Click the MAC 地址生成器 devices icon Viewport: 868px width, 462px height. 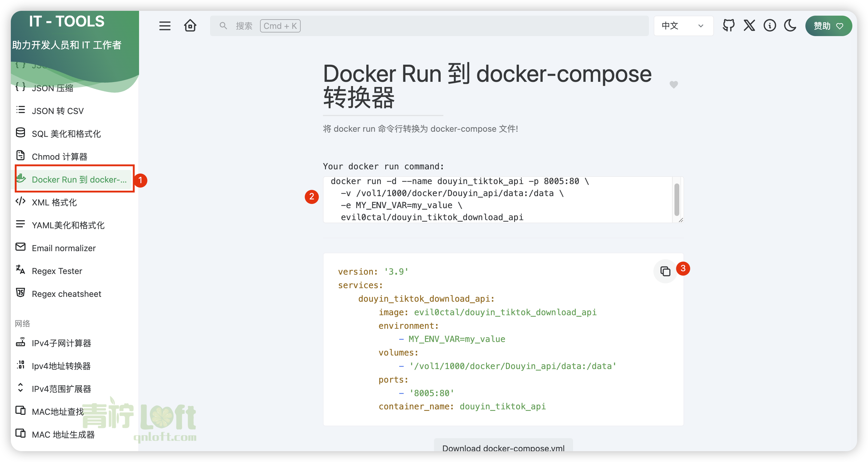pyautogui.click(x=20, y=433)
